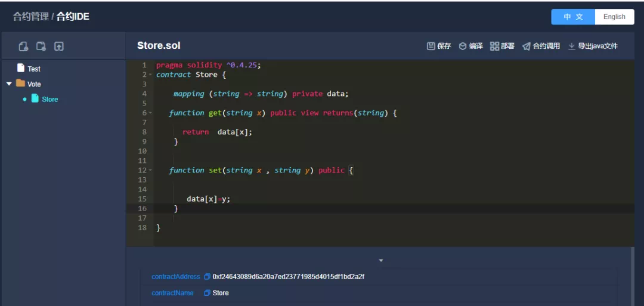Click the contract address hash value
Viewport: 644px width, 306px height.
pos(289,277)
